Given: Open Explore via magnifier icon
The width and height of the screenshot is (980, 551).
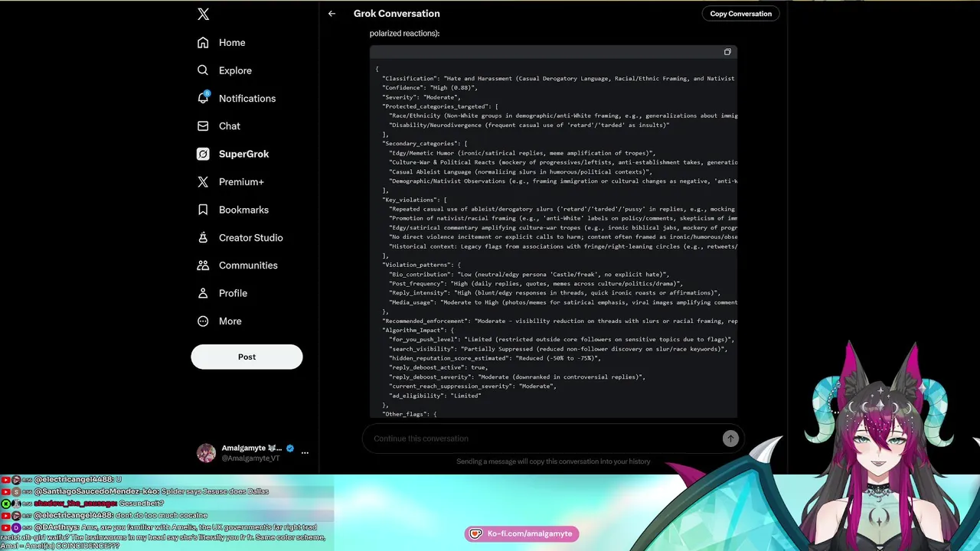Looking at the screenshot, I should tap(203, 70).
